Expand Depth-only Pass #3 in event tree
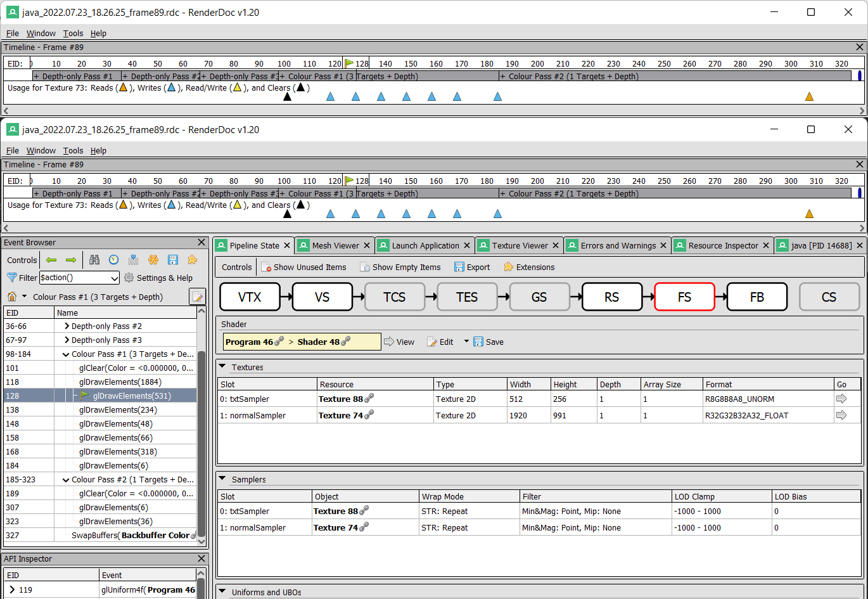Screen dimensions: 868x599 pyautogui.click(x=67, y=340)
